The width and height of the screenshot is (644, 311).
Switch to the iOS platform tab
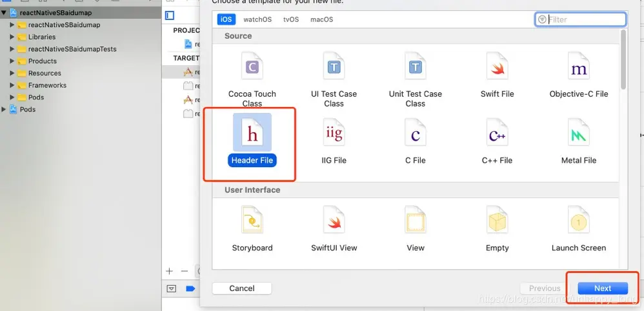click(x=226, y=19)
